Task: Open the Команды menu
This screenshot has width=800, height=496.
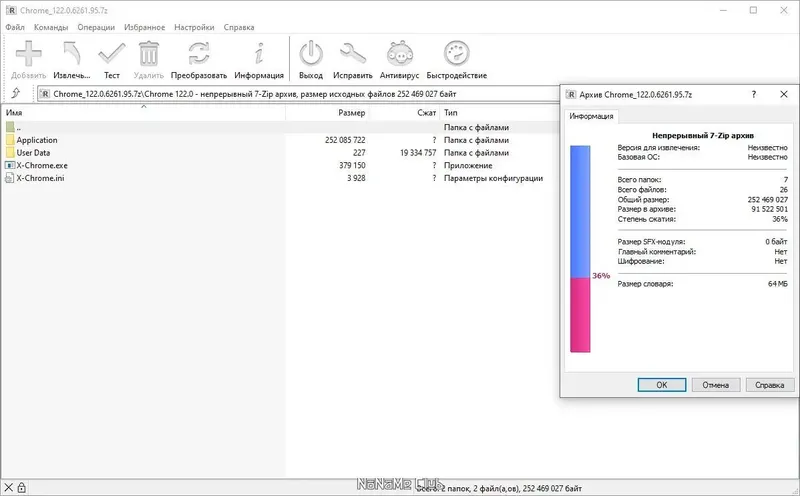Action: click(51, 27)
